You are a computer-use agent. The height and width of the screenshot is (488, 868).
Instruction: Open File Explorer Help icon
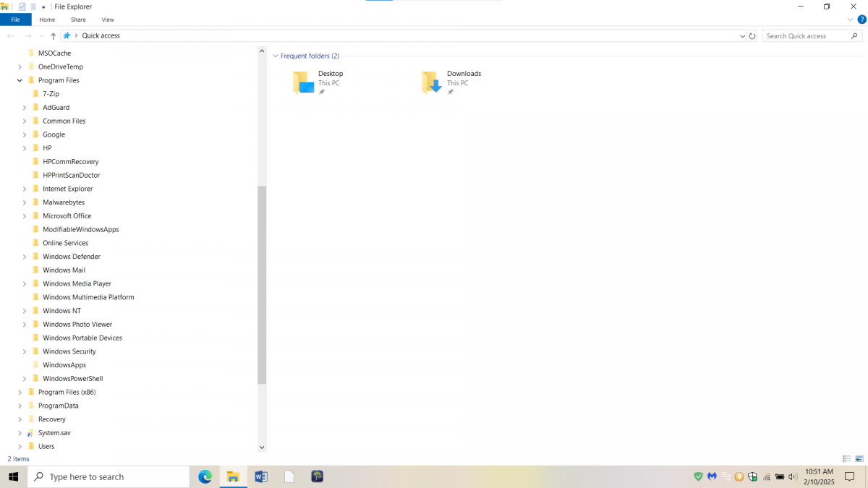tap(861, 20)
